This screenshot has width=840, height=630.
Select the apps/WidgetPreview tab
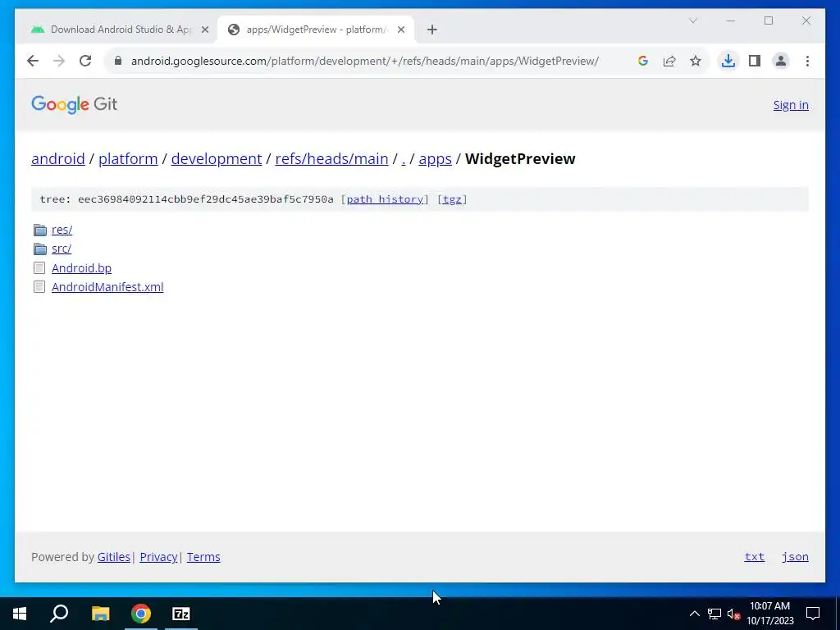coord(316,30)
